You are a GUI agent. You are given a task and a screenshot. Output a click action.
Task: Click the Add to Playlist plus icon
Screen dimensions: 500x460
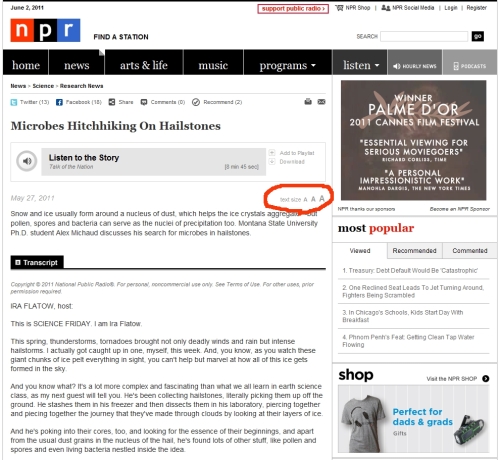coord(272,153)
